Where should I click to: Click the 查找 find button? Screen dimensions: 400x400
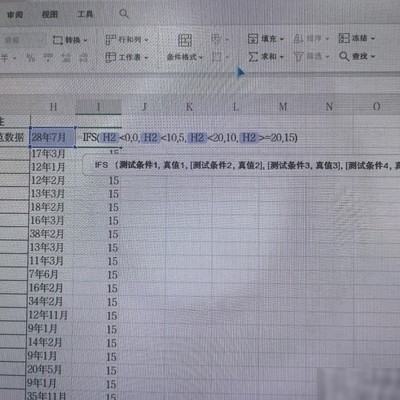(x=357, y=56)
